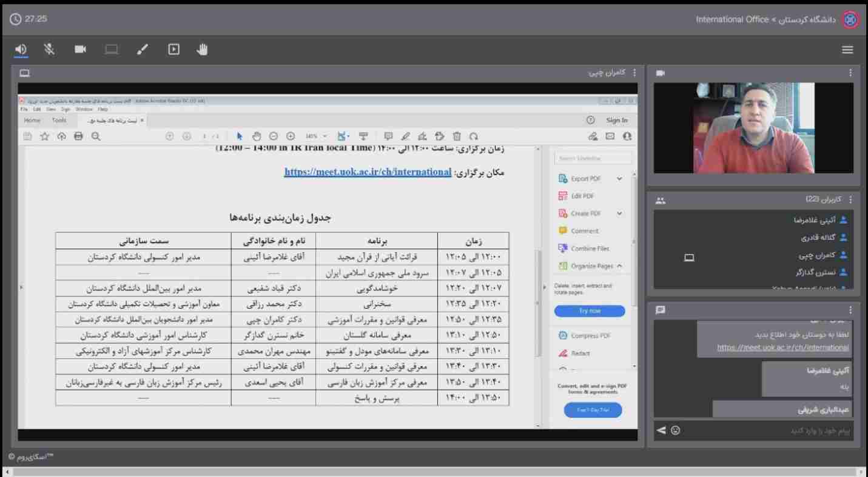This screenshot has height=477, width=868.
Task: Open the whiteboard pen tool
Action: coord(143,50)
